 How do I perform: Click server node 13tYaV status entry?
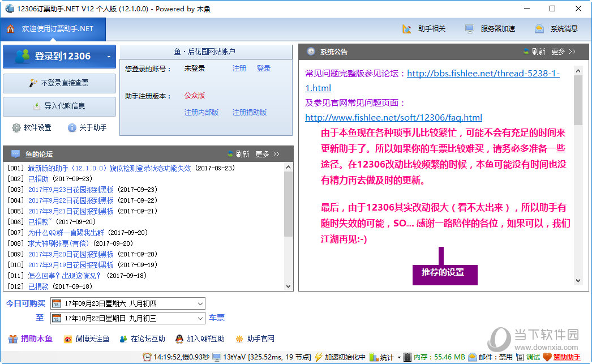coord(261,357)
